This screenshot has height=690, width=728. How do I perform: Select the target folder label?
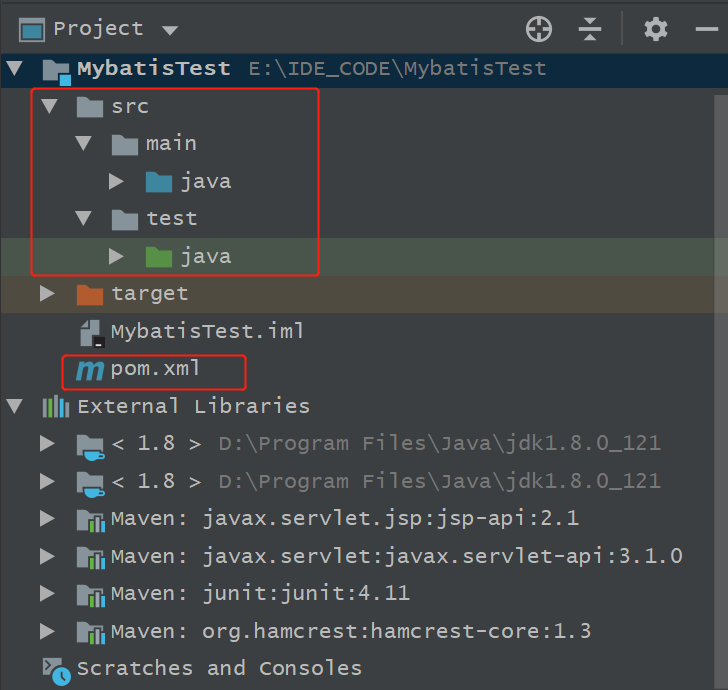(150, 294)
